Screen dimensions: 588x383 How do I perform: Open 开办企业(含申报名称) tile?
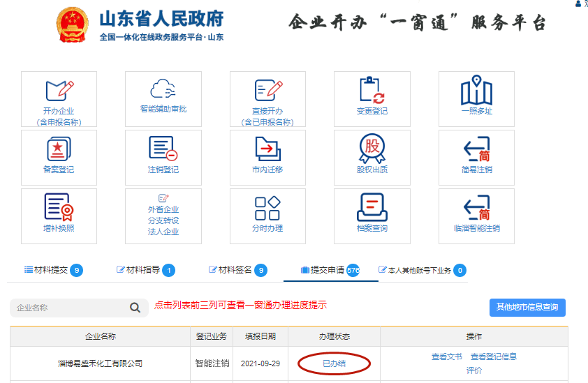pos(59,99)
